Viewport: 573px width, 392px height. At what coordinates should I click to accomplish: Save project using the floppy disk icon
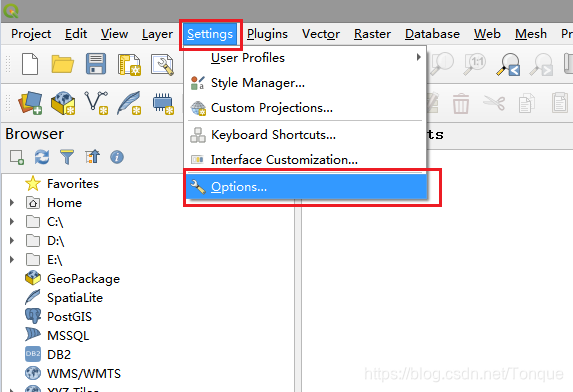[x=96, y=64]
